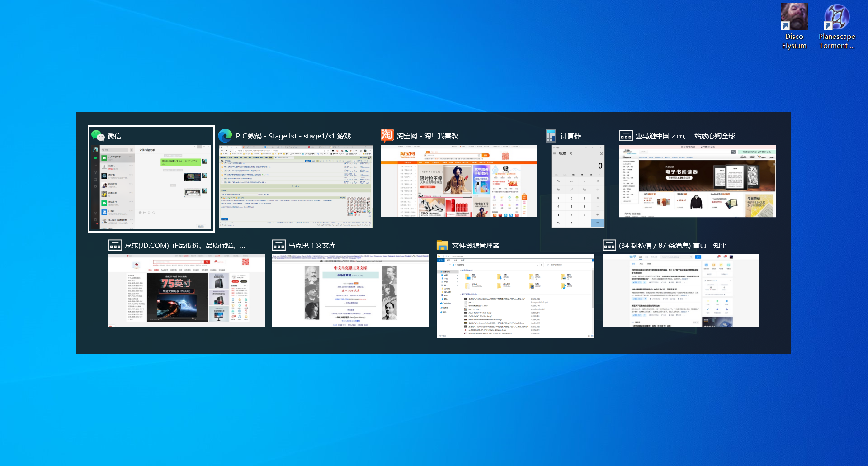Image resolution: width=868 pixels, height=466 pixels.
Task: Switch to the 亚马逊中国 z.cn window thumbnail
Action: pos(697,181)
